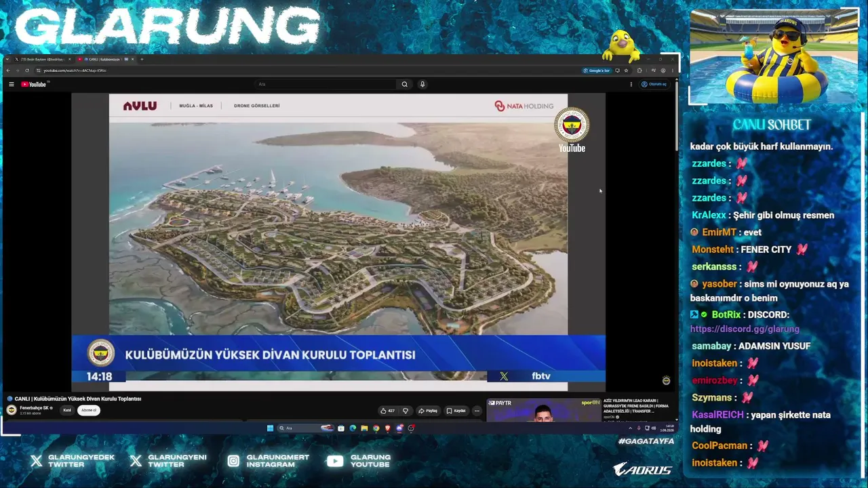Click the live video player frame

click(x=338, y=242)
